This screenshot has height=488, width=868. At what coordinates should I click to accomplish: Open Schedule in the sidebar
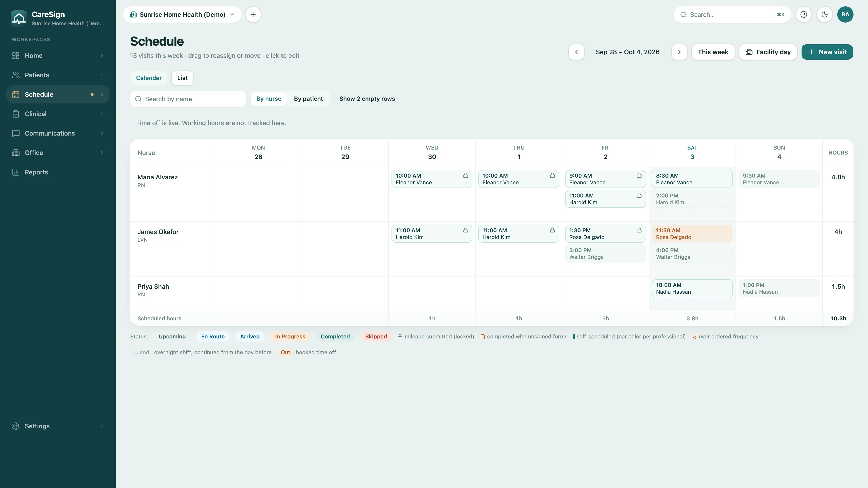pyautogui.click(x=58, y=94)
